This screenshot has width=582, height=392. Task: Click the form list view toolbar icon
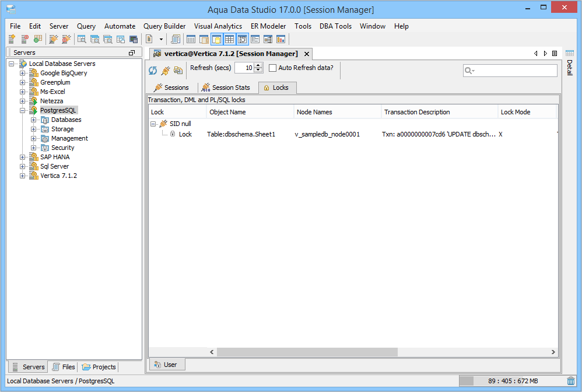pyautogui.click(x=255, y=39)
